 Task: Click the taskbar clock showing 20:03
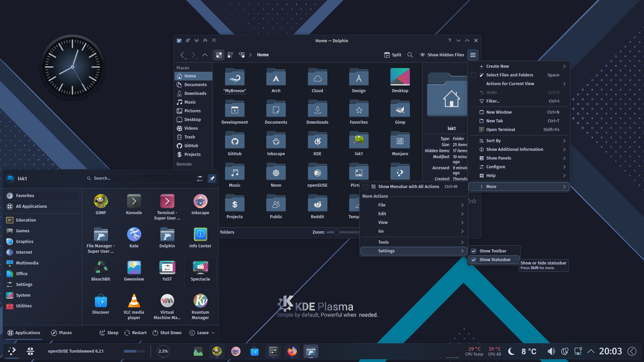[610, 351]
